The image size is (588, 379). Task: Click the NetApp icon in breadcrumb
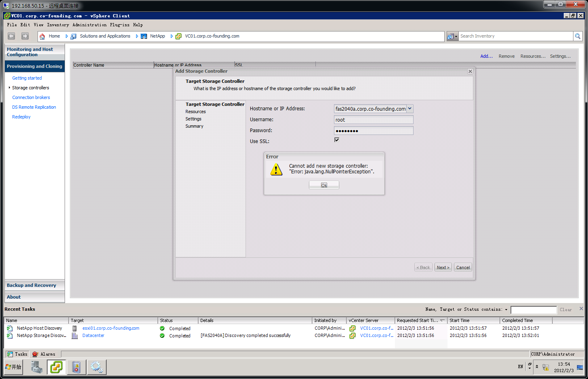pyautogui.click(x=144, y=36)
